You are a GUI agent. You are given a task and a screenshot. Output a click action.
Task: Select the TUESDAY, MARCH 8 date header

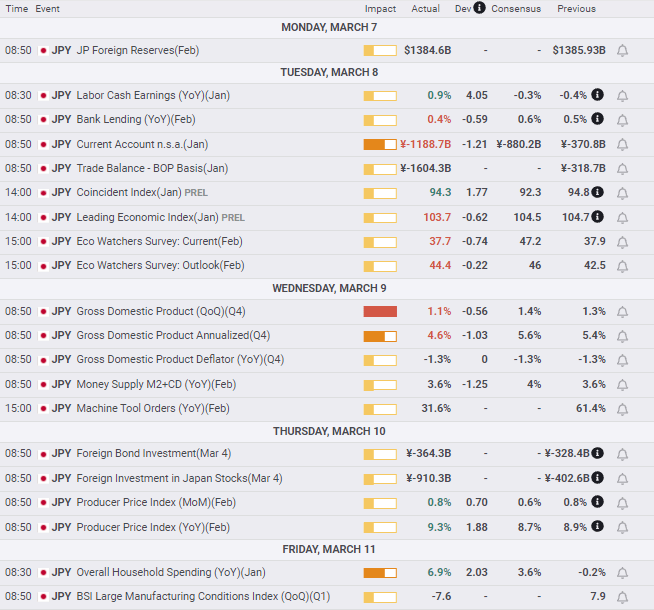click(x=329, y=73)
